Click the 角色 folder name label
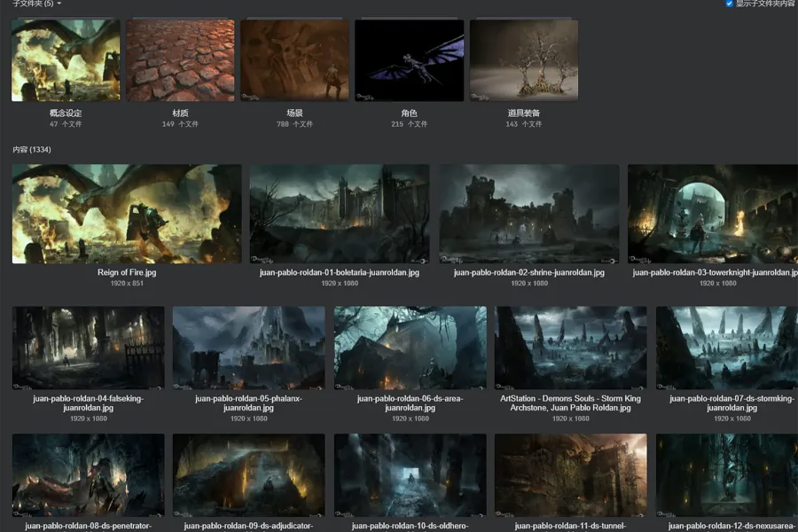The width and height of the screenshot is (798, 532). click(x=409, y=113)
